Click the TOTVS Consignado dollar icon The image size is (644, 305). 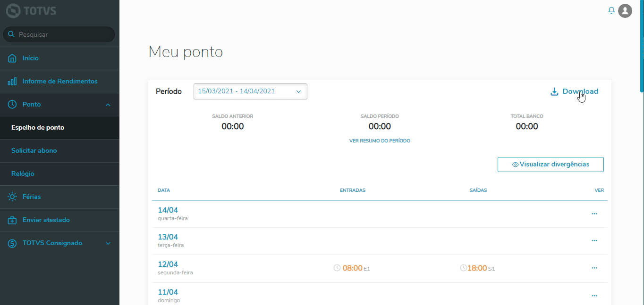click(12, 243)
